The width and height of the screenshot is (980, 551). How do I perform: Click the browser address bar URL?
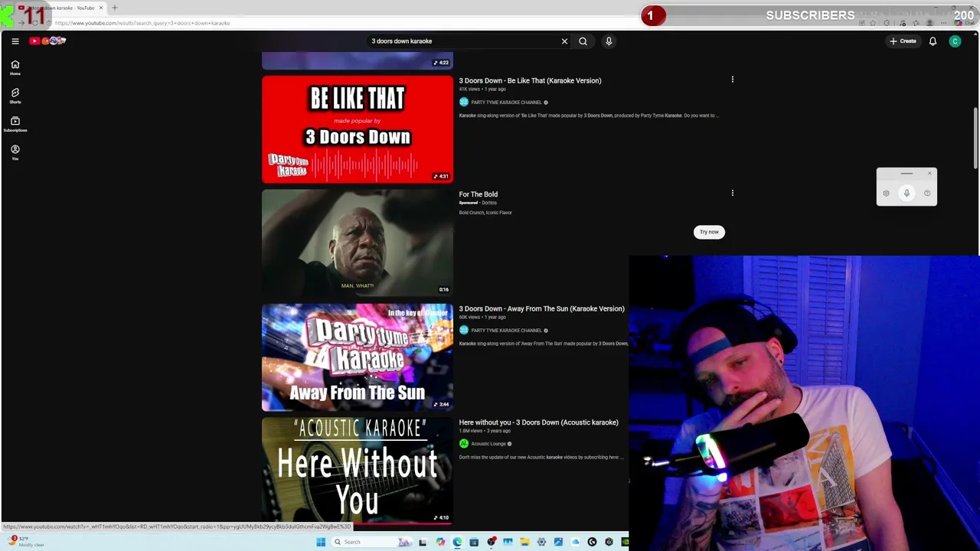coord(142,23)
